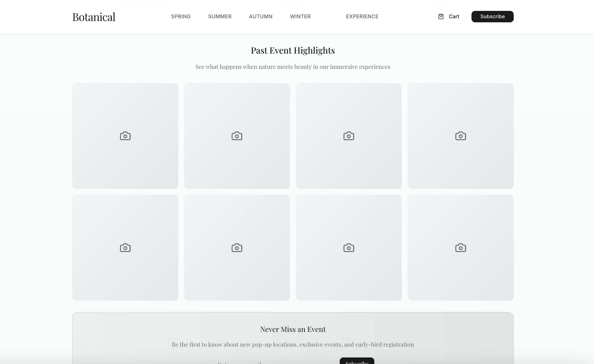Click camera icon in fourth top-row tile
The image size is (594, 364).
460,136
